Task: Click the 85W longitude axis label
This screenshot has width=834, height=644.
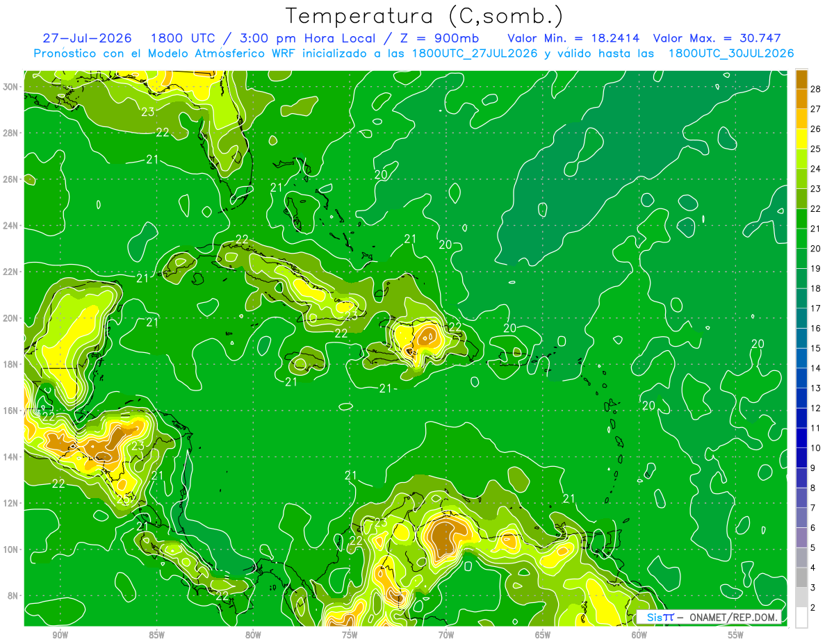Action: click(156, 634)
